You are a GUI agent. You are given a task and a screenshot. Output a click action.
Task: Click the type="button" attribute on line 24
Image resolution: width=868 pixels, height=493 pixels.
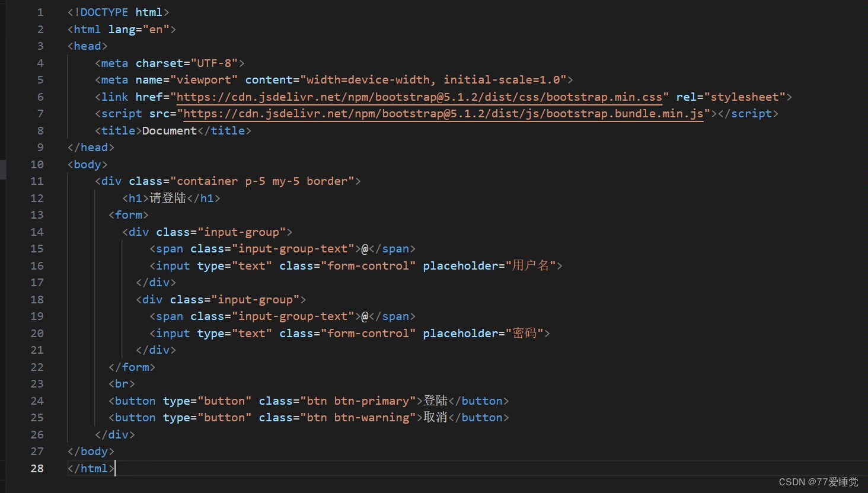207,401
